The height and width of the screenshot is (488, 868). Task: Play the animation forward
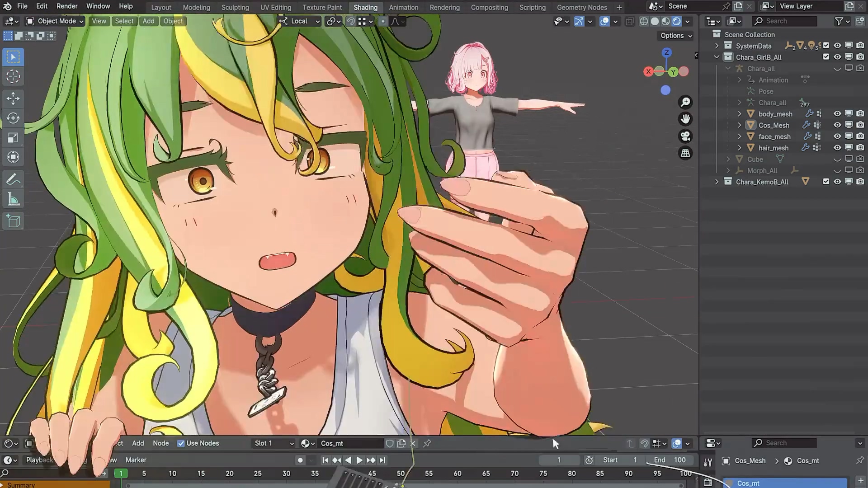tap(359, 460)
